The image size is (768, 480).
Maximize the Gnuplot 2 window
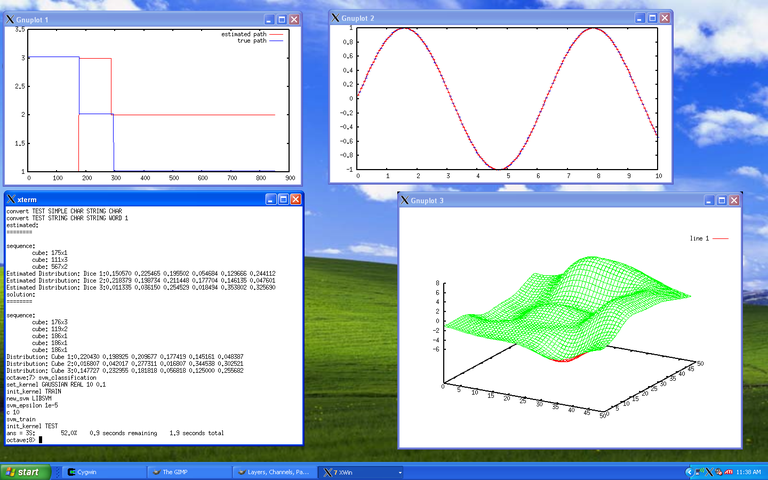coord(652,18)
